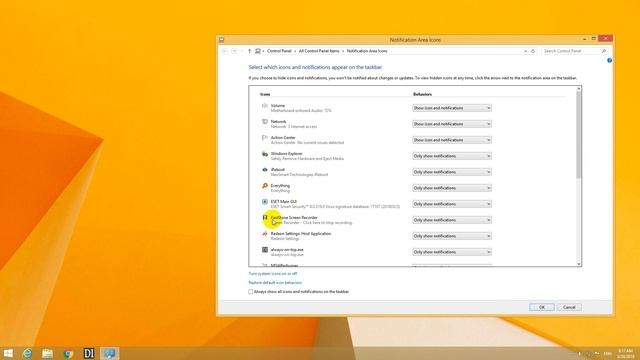The height and width of the screenshot is (360, 640).
Task: Click the Search Control Panel field
Action: tap(571, 51)
